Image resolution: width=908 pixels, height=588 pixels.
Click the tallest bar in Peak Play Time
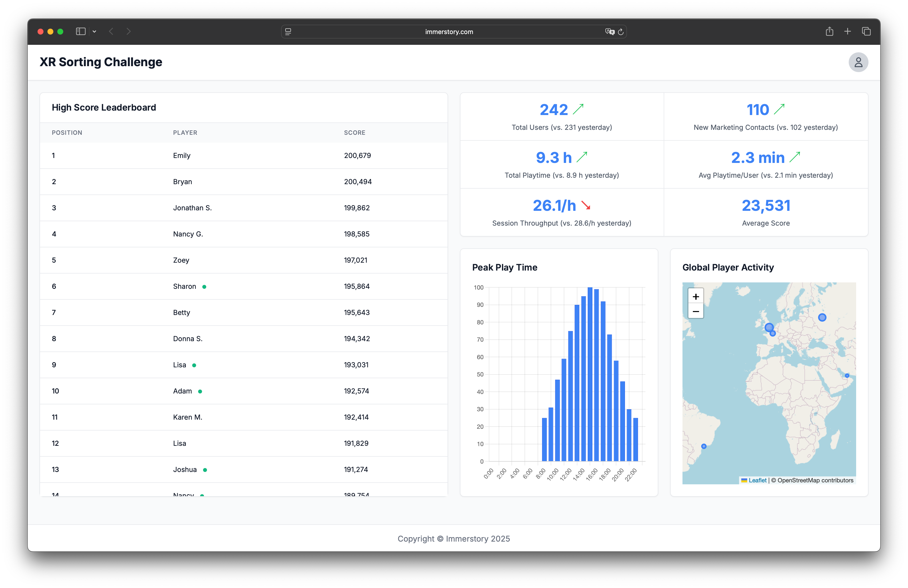(590, 374)
